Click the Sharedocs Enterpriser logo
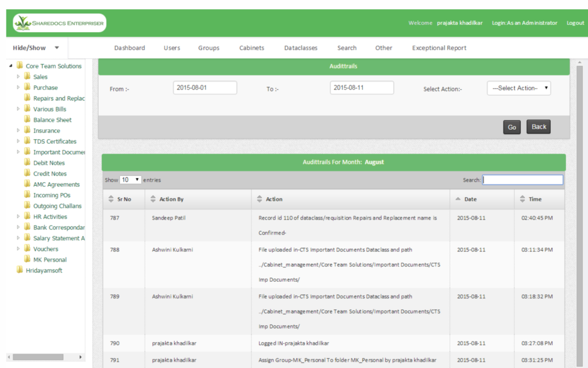This screenshot has height=368, width=588. (x=59, y=23)
